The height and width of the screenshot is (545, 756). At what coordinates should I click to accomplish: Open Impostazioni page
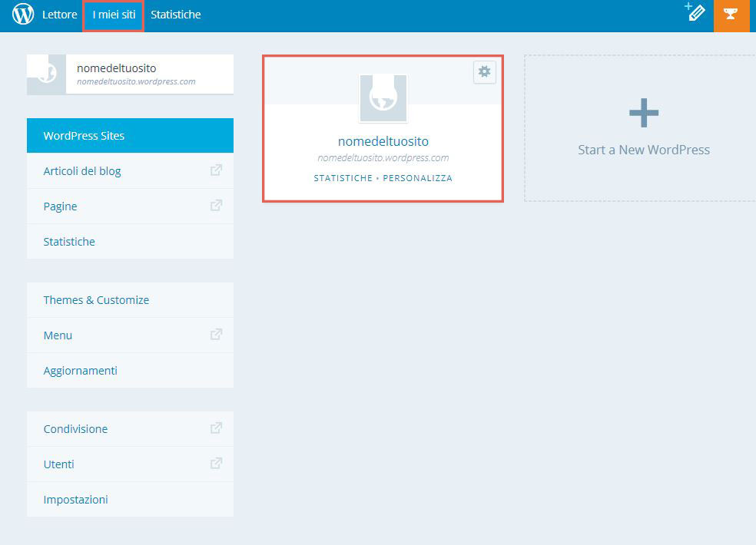pyautogui.click(x=130, y=499)
